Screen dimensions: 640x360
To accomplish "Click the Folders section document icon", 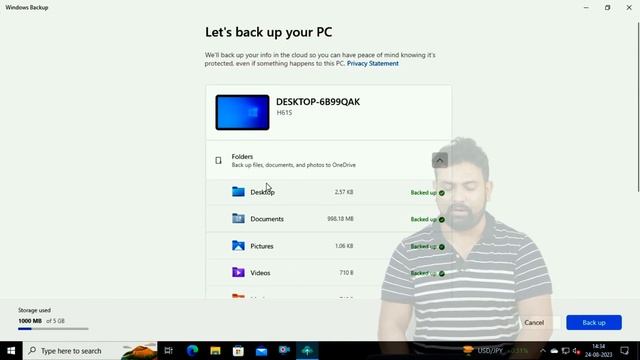I will [218, 160].
